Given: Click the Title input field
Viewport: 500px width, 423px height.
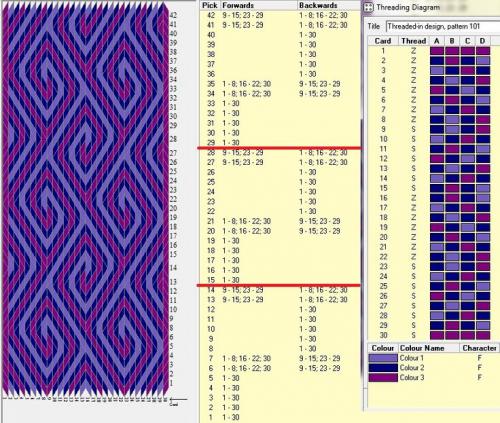Looking at the screenshot, I should 443,26.
